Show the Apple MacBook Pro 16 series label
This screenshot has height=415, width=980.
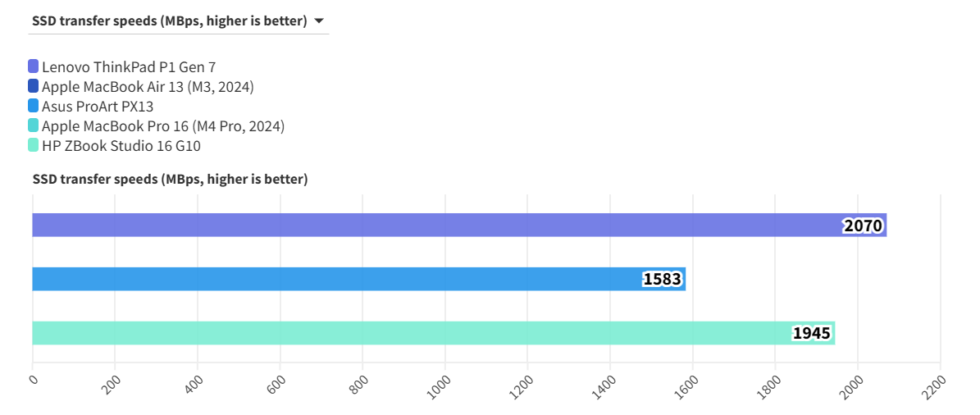click(163, 125)
